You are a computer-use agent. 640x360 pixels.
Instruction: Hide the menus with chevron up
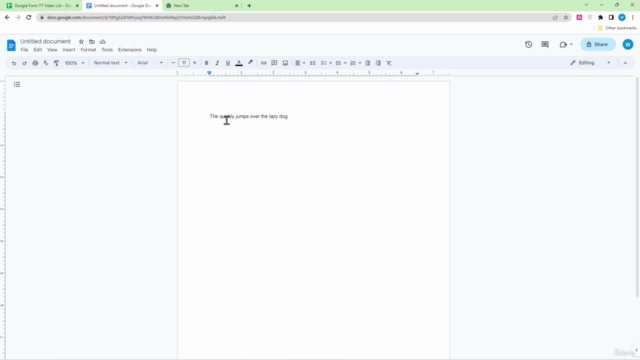click(625, 63)
